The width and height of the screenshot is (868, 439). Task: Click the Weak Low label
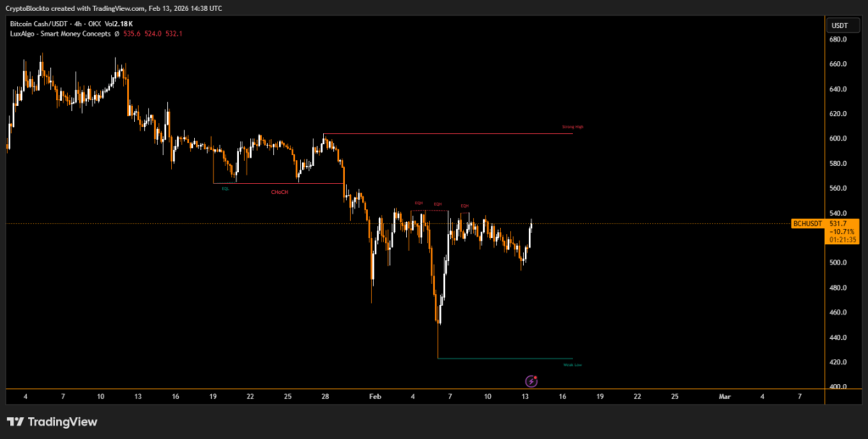tap(572, 365)
